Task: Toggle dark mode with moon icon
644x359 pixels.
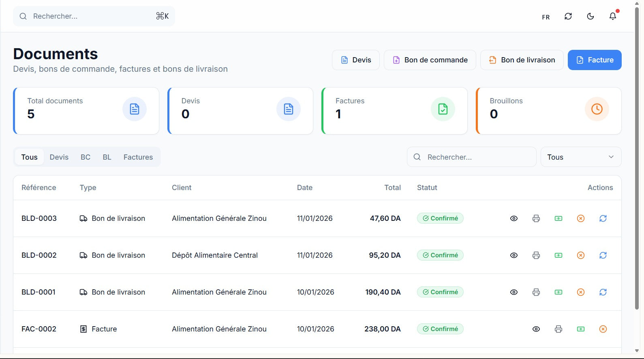Action: pos(590,16)
